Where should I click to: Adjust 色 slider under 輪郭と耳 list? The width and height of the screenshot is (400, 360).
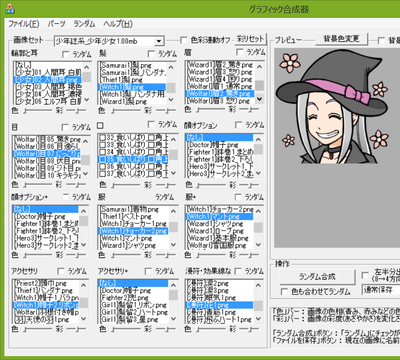point(37,110)
